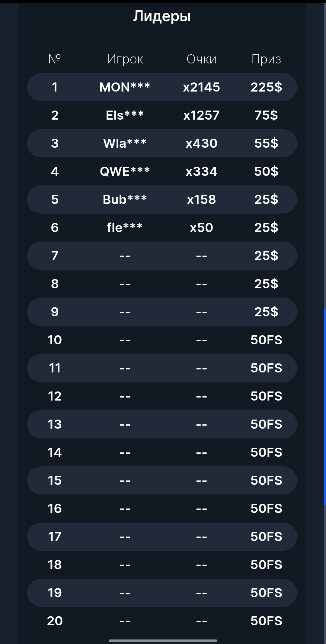Click the rank 10 50FS prize
326x644 pixels.
tap(266, 340)
